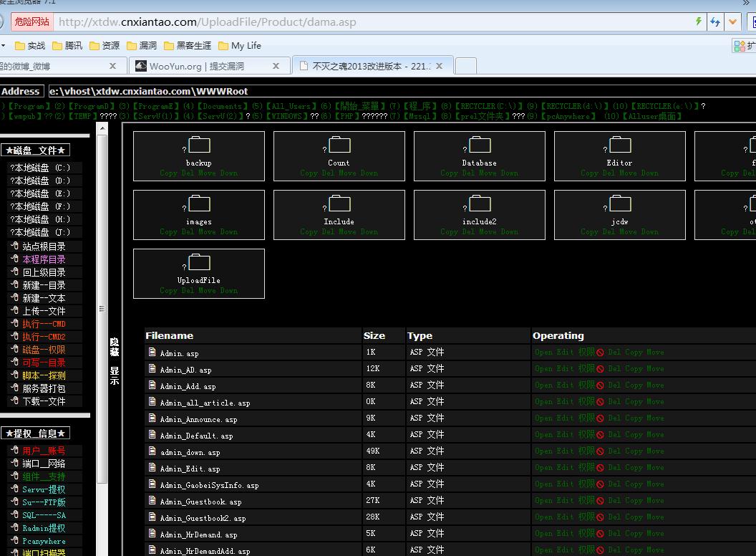Click permission forbidden icon in Admin.asp row

600,353
